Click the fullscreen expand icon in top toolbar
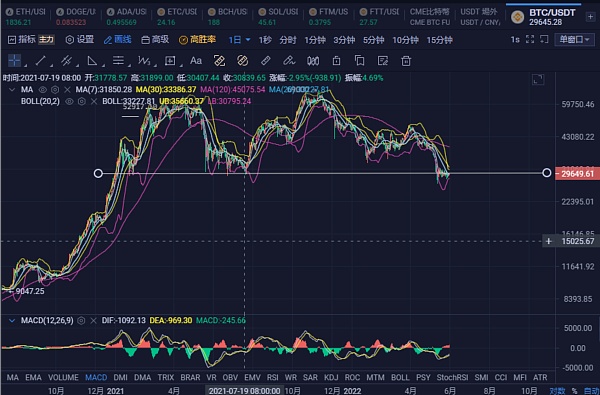Screen dimensions: 600x395 pos(530,39)
